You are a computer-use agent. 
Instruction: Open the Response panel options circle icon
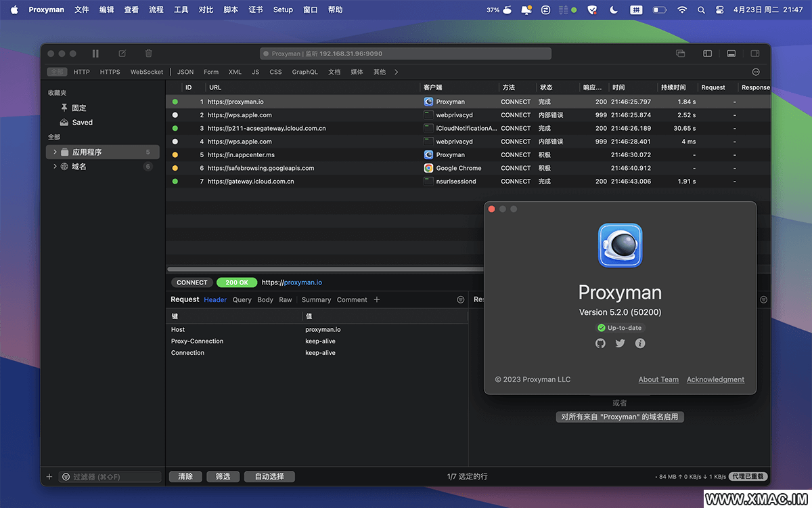(x=764, y=299)
